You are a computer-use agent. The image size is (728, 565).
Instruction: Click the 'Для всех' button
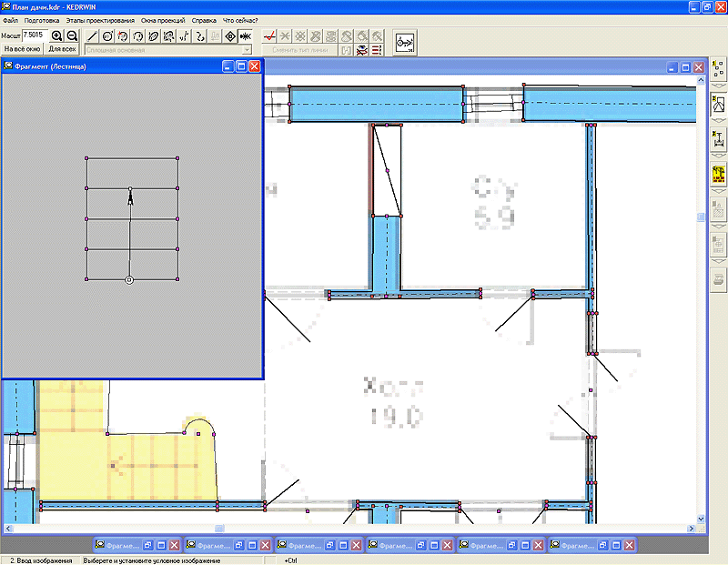pos(62,49)
